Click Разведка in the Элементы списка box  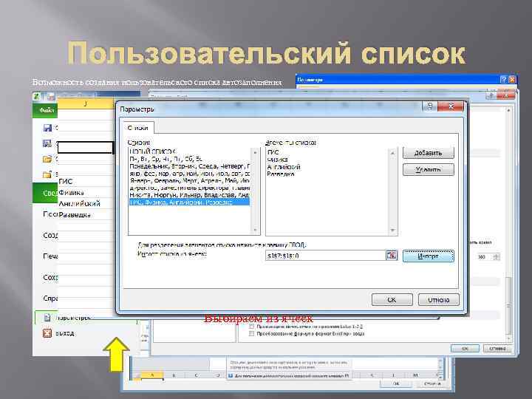(x=281, y=174)
